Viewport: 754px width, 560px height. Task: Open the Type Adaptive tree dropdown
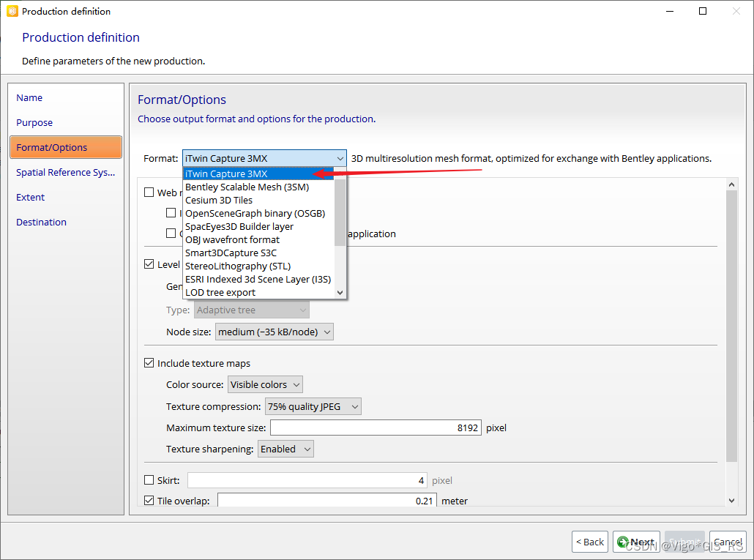(252, 310)
